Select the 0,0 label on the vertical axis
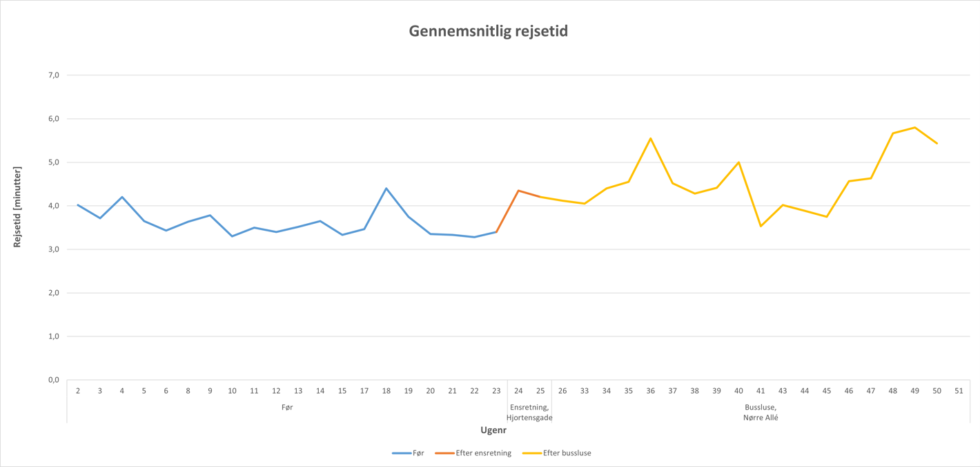 tap(52, 380)
